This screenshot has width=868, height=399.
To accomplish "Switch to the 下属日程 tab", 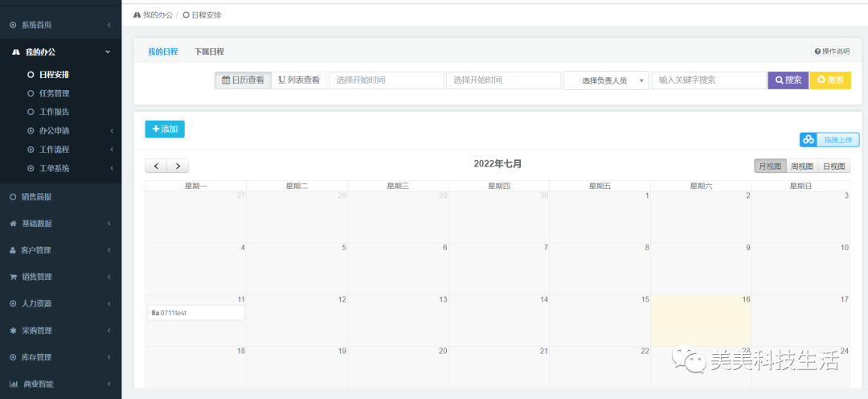I will click(x=209, y=51).
